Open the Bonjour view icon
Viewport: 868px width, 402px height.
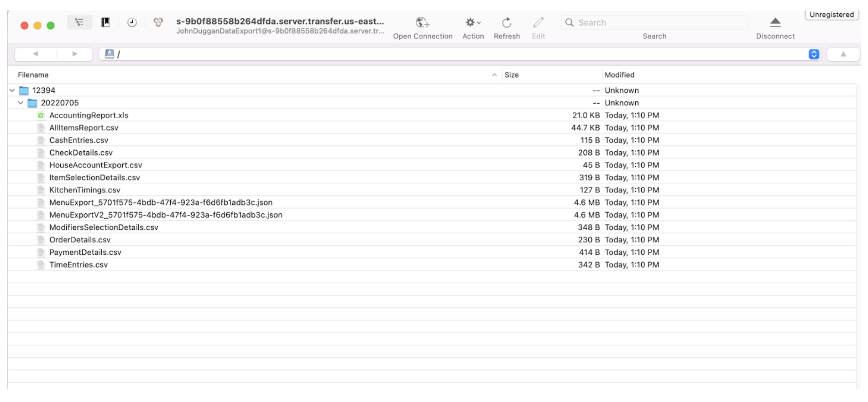(x=158, y=22)
